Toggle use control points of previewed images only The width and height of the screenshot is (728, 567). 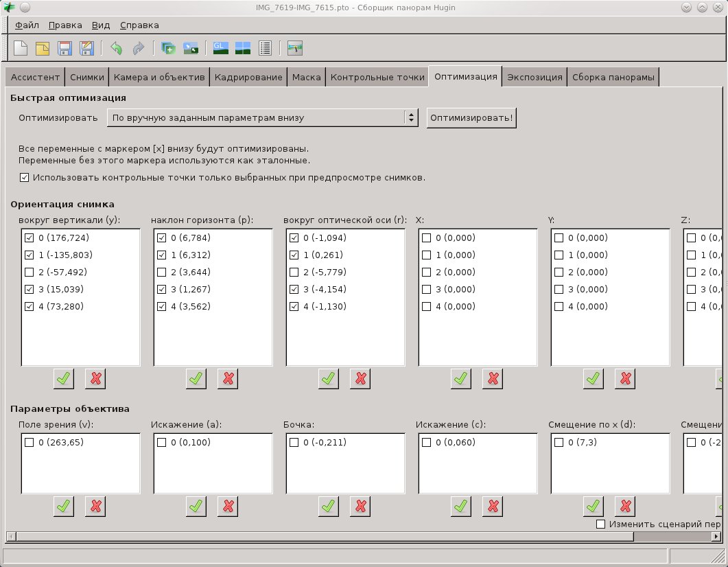tap(25, 177)
